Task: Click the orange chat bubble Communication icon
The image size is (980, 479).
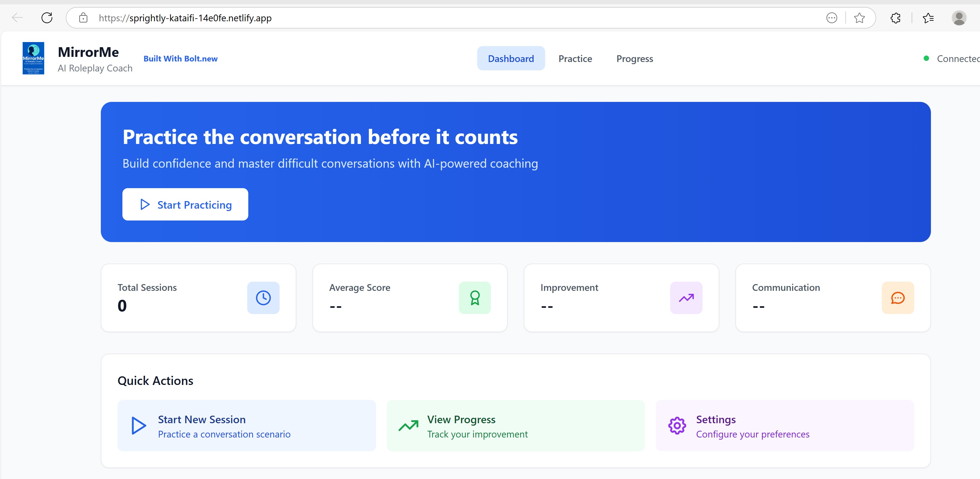Action: click(x=898, y=298)
